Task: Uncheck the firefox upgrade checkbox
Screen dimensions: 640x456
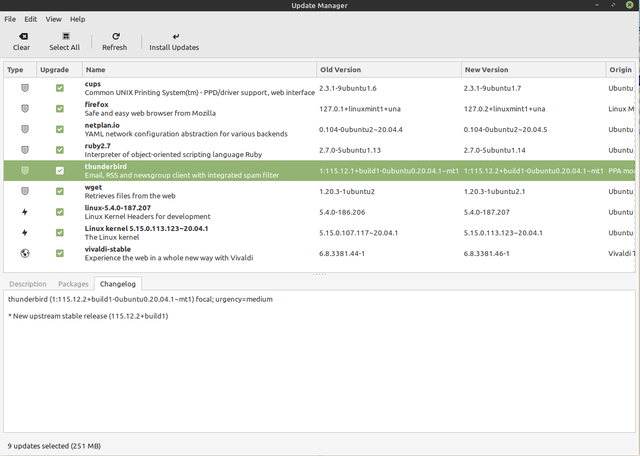Action: [60, 109]
